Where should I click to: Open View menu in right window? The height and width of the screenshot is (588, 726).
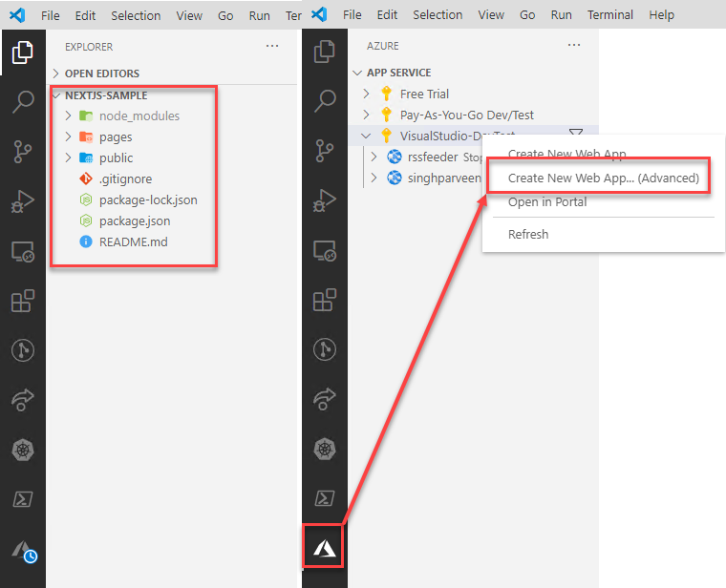491,15
